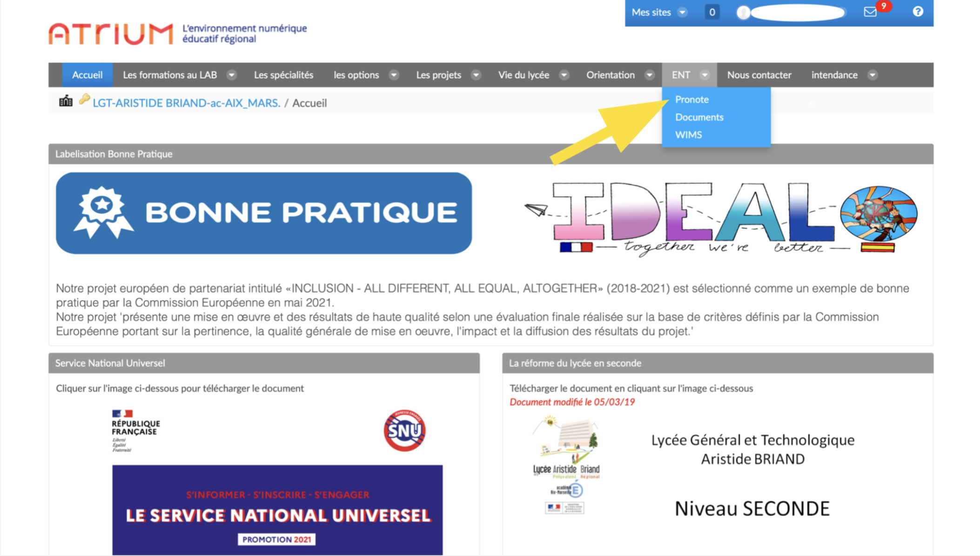Viewport: 980px width, 556px height.
Task: Click the Les formations au LAB label
Action: click(170, 75)
